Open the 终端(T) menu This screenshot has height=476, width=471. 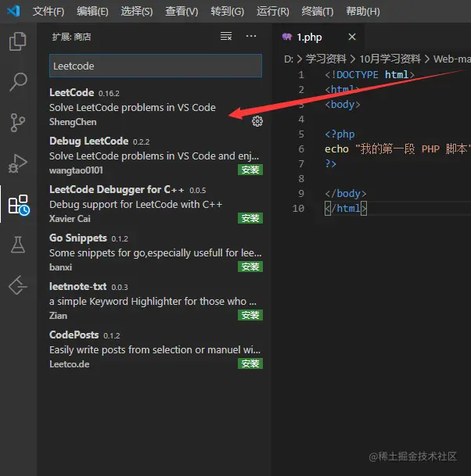click(x=317, y=12)
